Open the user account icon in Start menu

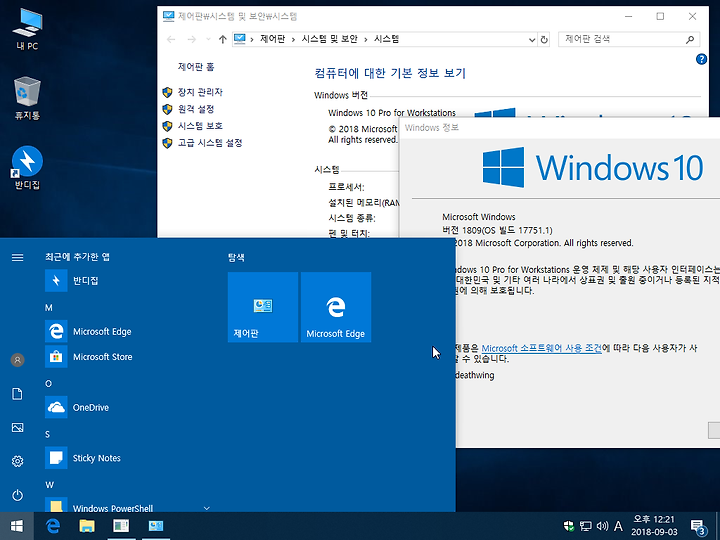click(17, 360)
